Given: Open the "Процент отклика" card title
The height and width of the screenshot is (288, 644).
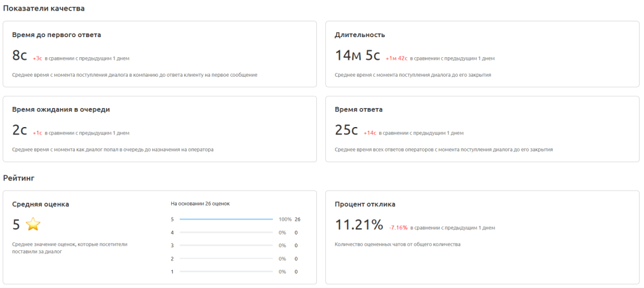Looking at the screenshot, I should (365, 204).
